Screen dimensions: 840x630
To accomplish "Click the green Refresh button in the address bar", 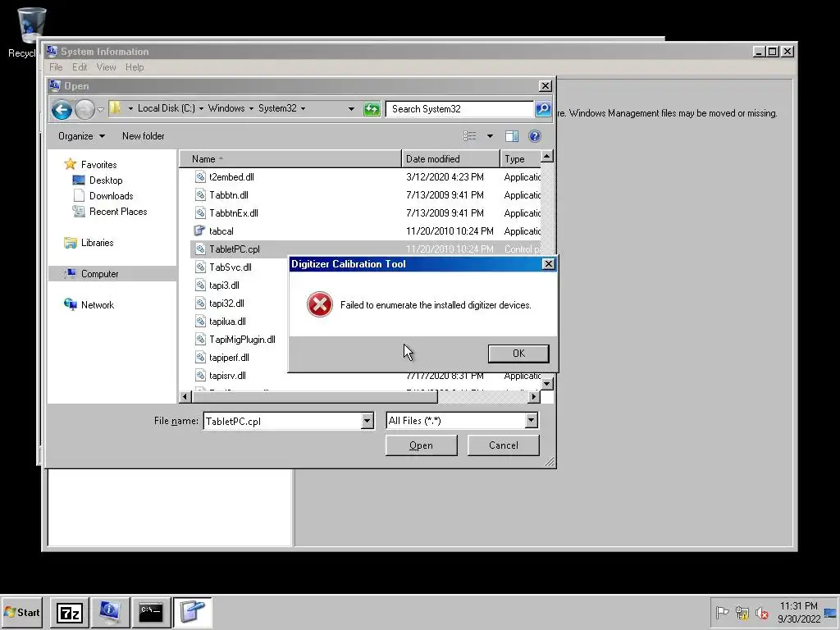I will point(372,109).
